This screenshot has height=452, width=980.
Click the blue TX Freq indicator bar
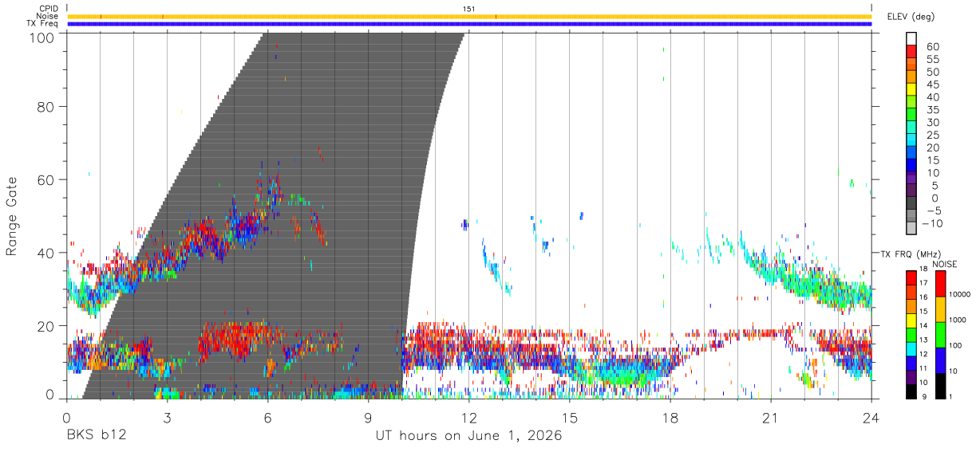click(x=469, y=24)
